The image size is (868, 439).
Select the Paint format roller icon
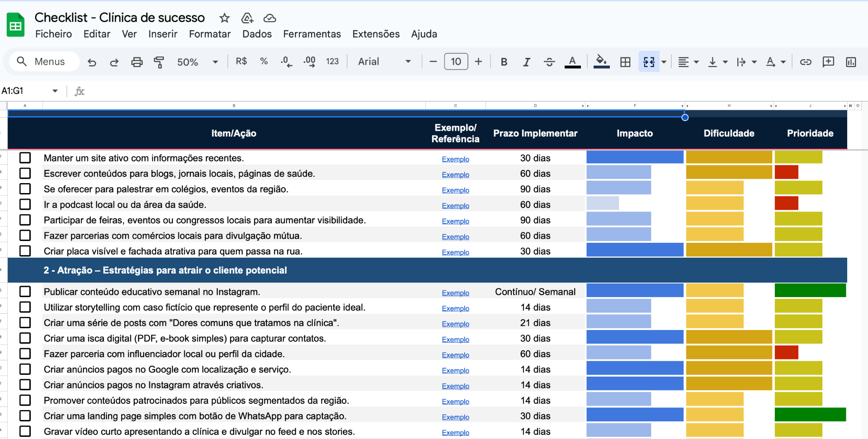click(x=159, y=62)
